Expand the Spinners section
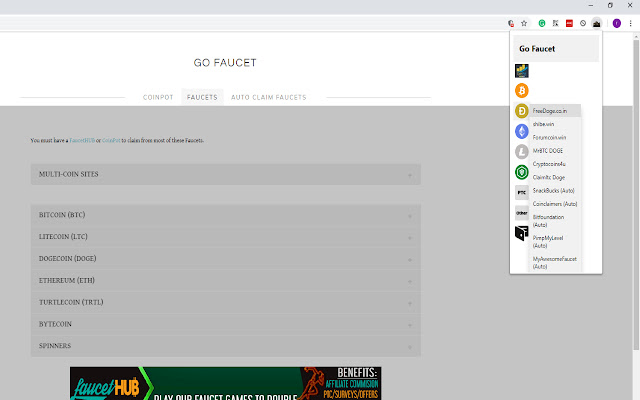This screenshot has height=400, width=640. [x=225, y=346]
